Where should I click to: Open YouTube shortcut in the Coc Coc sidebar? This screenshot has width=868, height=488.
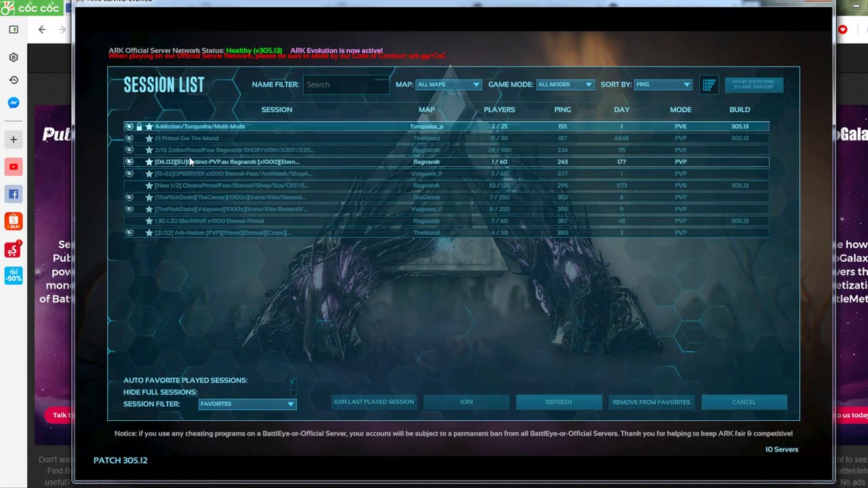14,167
